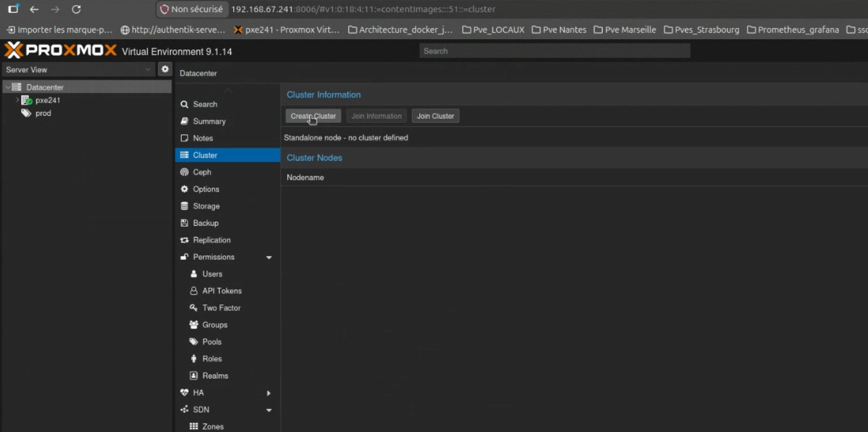Click the Nodename column header
The height and width of the screenshot is (432, 868).
click(x=305, y=178)
